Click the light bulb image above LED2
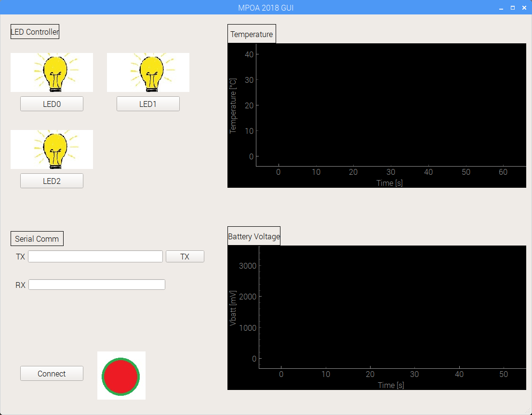Image resolution: width=532 pixels, height=415 pixels. (x=52, y=149)
